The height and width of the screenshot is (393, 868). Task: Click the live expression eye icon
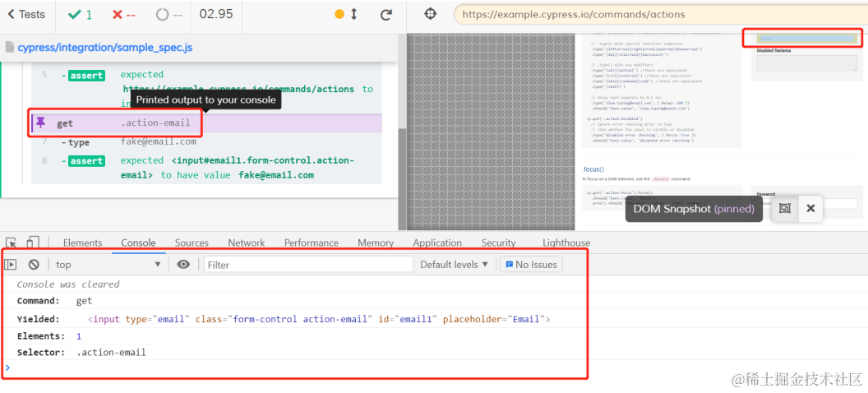[x=183, y=265]
